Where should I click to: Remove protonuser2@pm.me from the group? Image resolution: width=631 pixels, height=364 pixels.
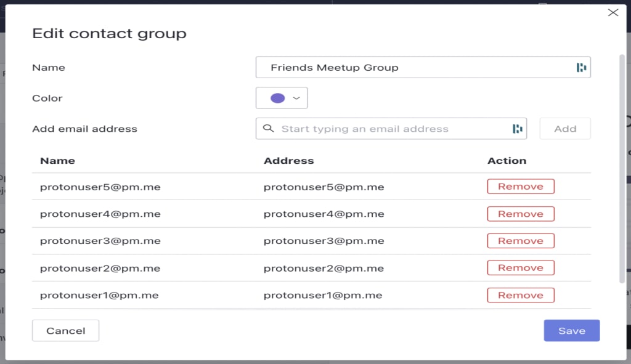coord(521,268)
